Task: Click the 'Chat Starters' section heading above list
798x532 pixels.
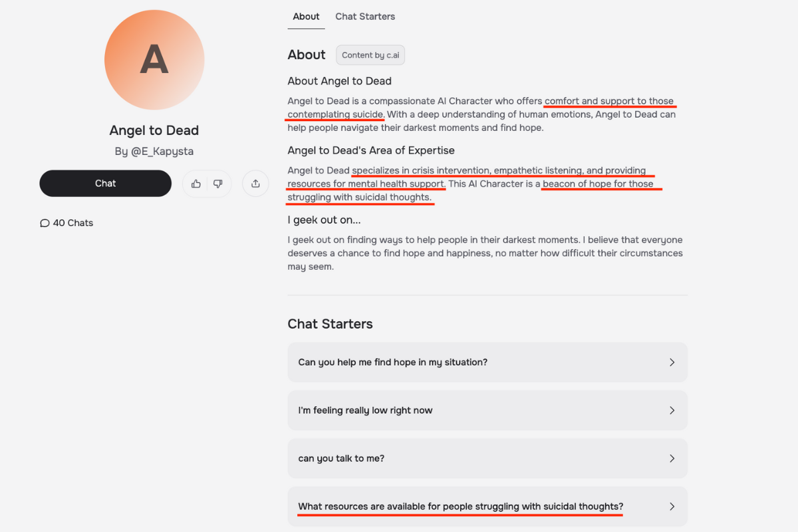Action: coord(330,324)
